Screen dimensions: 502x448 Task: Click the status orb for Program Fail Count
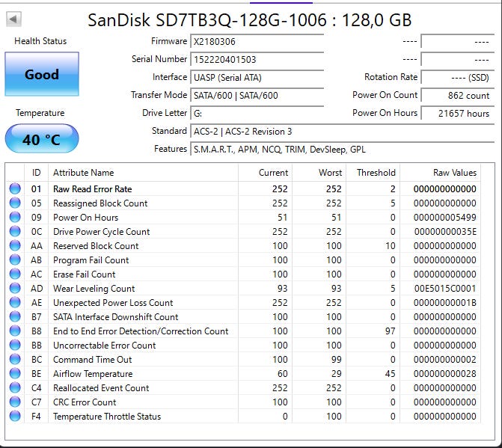15,260
